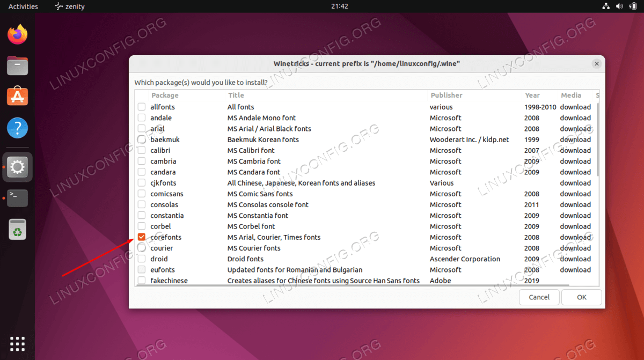Select the 'MS Constantia font' title

point(258,216)
